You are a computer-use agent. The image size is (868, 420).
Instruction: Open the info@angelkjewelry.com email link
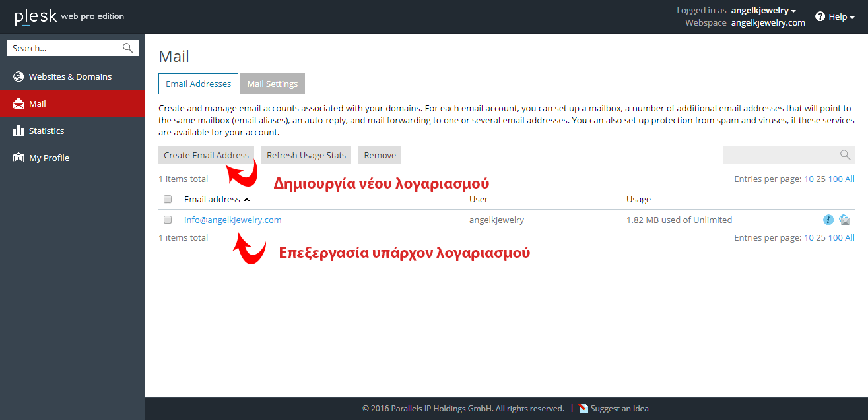(x=232, y=220)
